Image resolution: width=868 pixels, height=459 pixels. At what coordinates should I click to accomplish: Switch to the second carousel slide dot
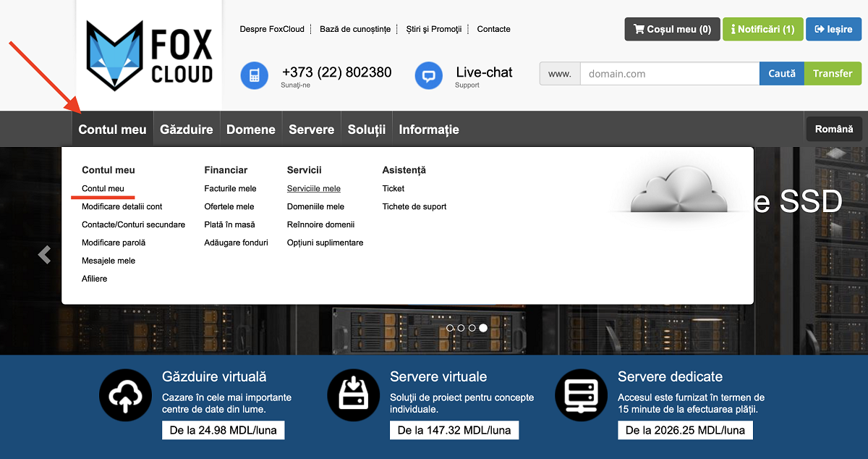[x=461, y=328]
